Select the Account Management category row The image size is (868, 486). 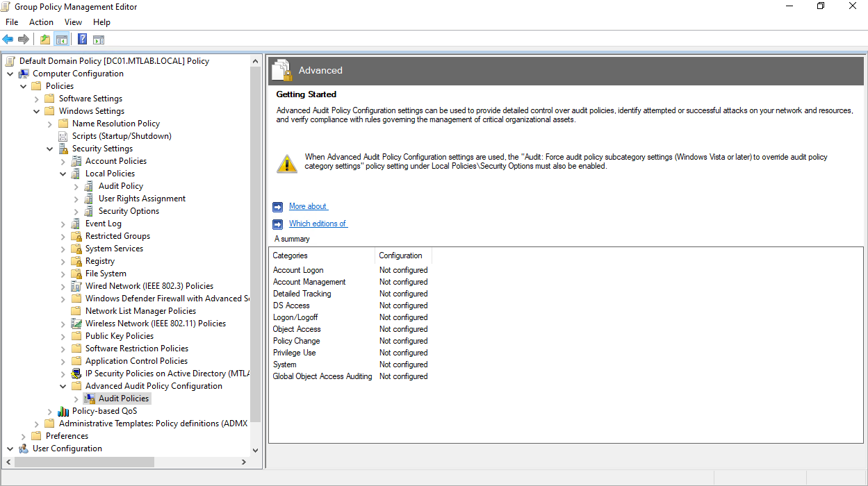[x=350, y=282]
